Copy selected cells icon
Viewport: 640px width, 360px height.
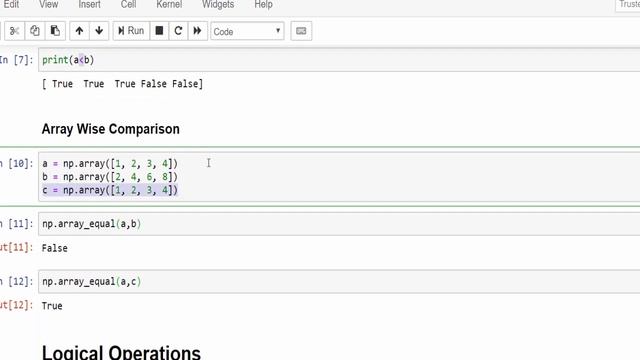[x=35, y=31]
